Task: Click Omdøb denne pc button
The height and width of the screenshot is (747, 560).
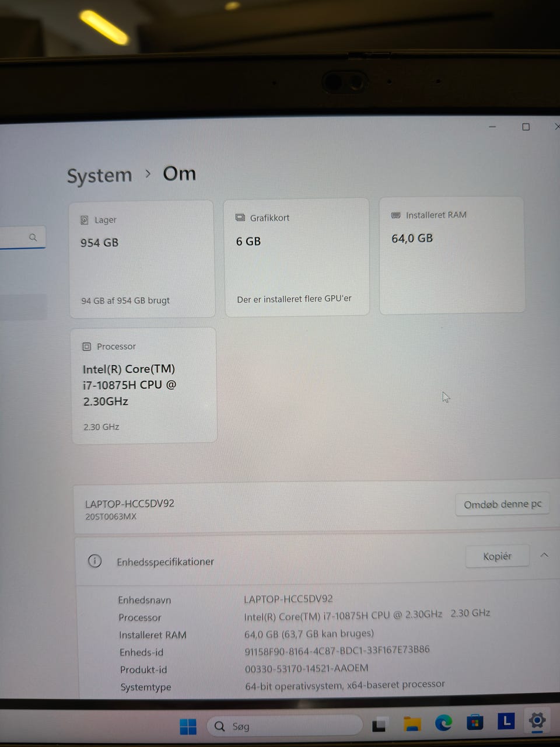Action: click(x=502, y=504)
